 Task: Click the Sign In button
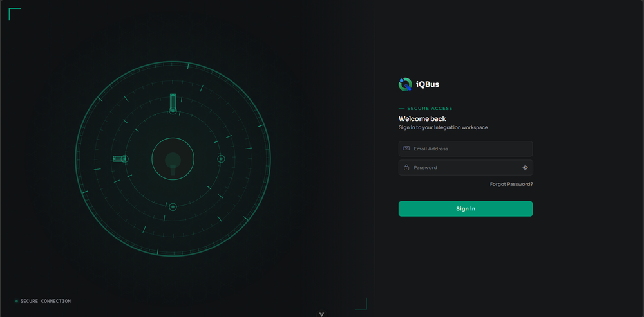[x=466, y=209]
